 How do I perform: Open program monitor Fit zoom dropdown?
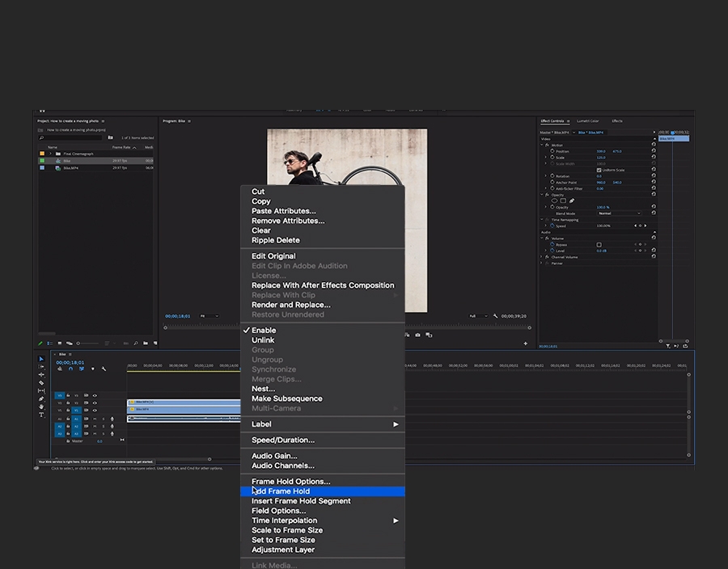click(209, 316)
